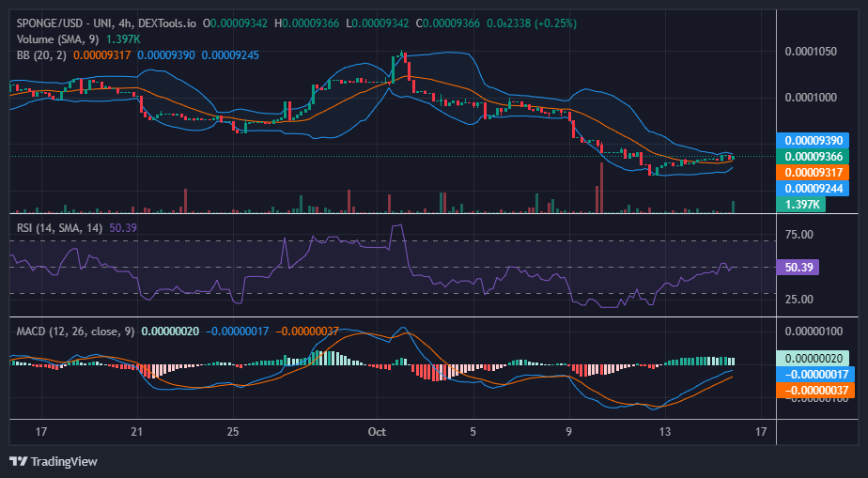
Task: Click the RSI (14, SMA, 14) label
Action: 59,227
